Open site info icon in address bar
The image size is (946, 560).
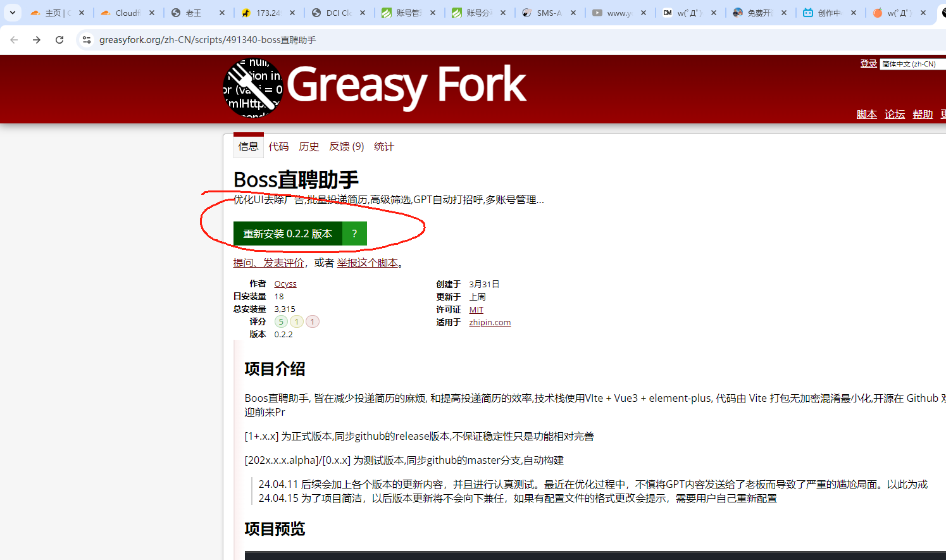[87, 40]
